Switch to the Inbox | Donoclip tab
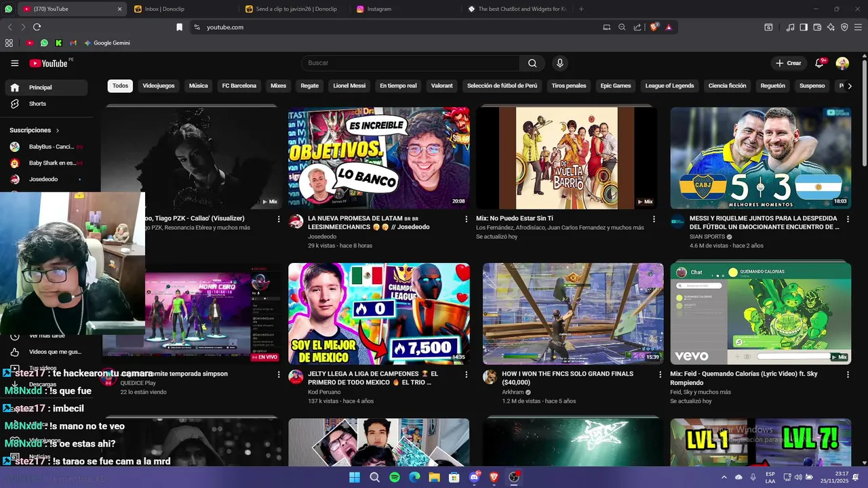 (x=183, y=9)
